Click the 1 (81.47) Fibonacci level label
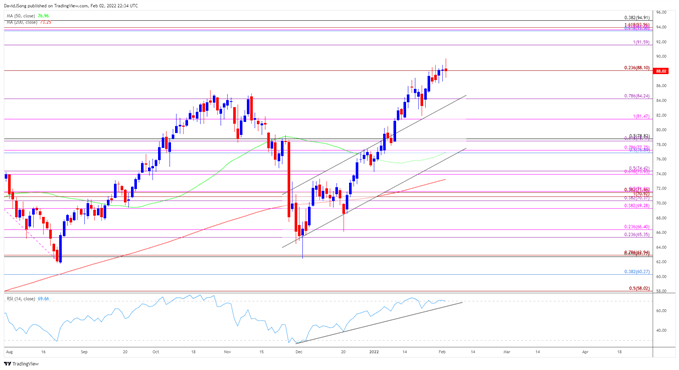 641,116
